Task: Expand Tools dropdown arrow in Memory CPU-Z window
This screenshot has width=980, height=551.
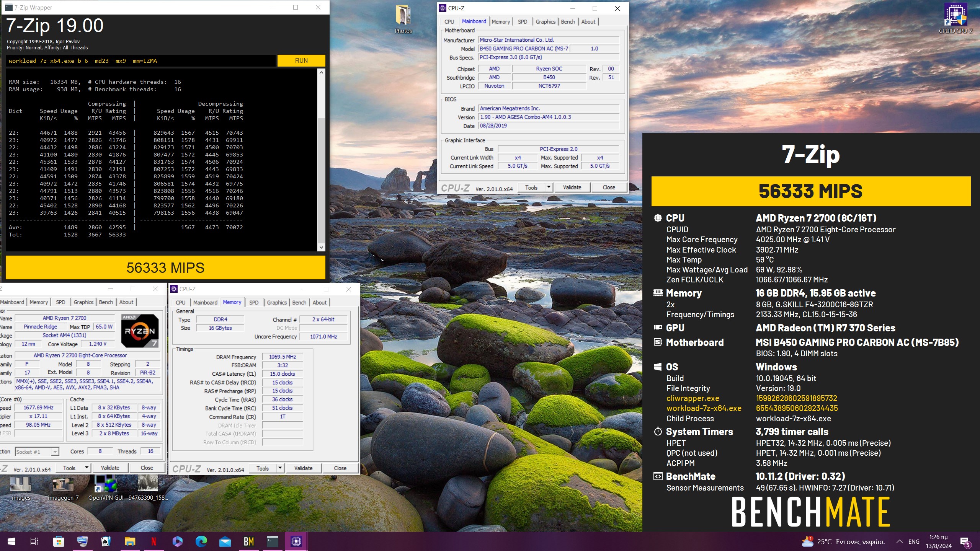Action: 280,468
